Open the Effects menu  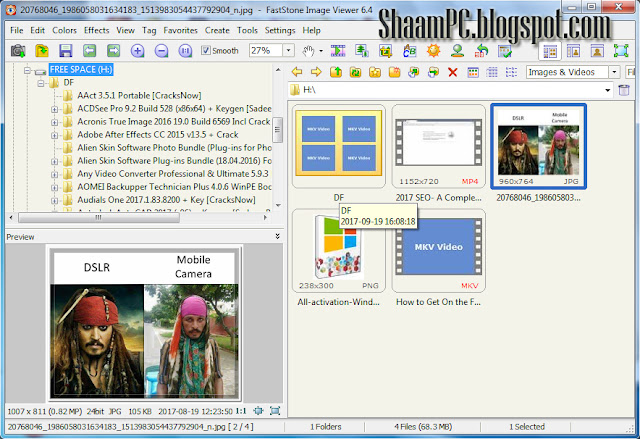pos(96,30)
